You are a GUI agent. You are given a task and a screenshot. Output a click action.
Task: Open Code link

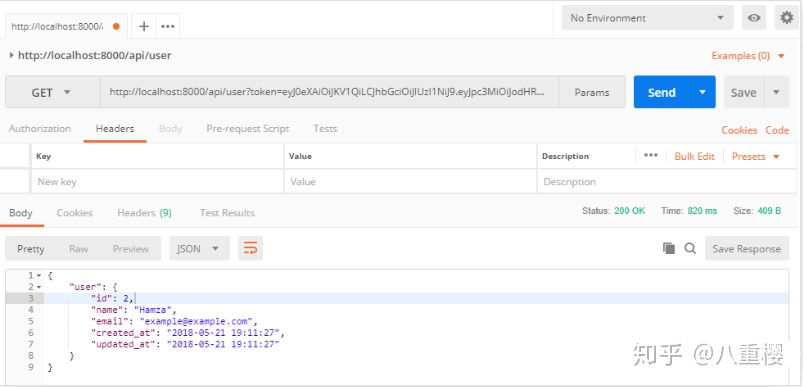[x=777, y=130]
